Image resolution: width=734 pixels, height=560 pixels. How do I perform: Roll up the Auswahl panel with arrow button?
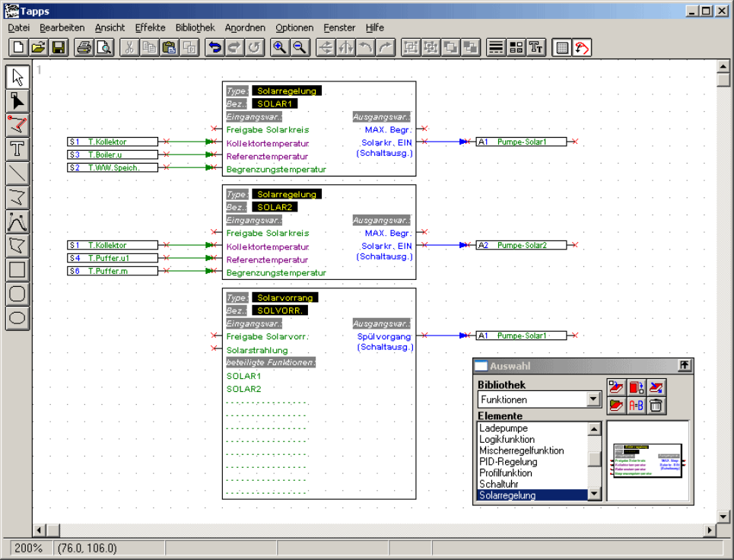pyautogui.click(x=685, y=366)
